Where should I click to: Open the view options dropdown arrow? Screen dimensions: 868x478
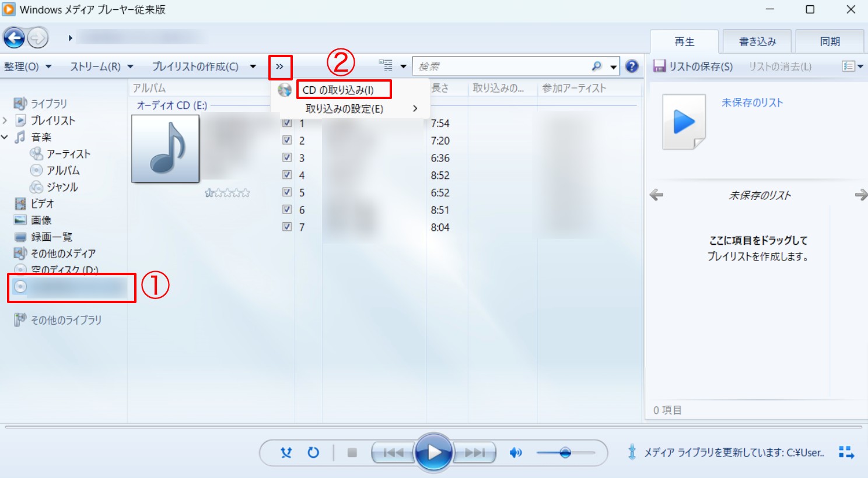(403, 66)
